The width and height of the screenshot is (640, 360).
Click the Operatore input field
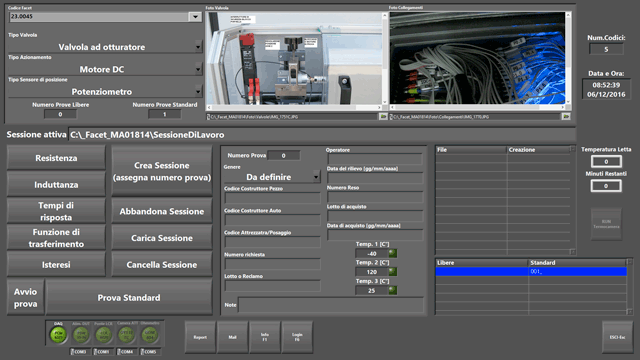pos(375,159)
